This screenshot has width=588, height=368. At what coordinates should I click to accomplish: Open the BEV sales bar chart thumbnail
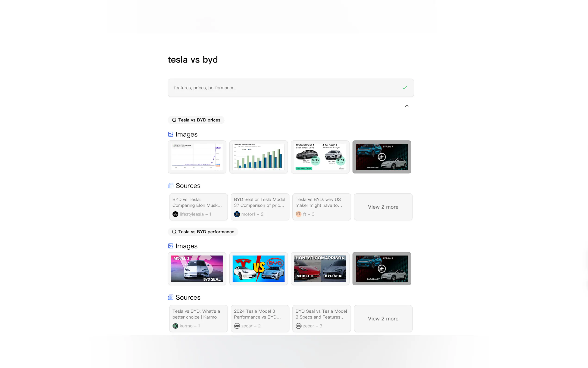coord(258,157)
